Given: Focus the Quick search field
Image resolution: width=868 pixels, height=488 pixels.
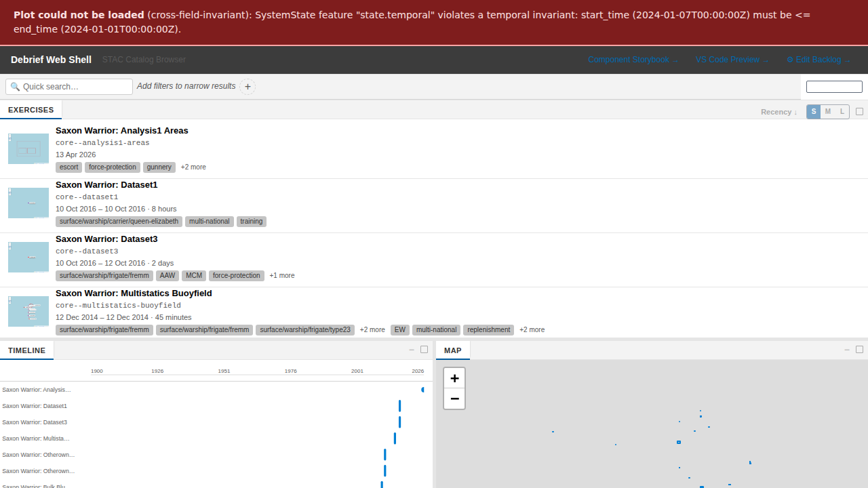Looking at the screenshot, I should (x=69, y=87).
